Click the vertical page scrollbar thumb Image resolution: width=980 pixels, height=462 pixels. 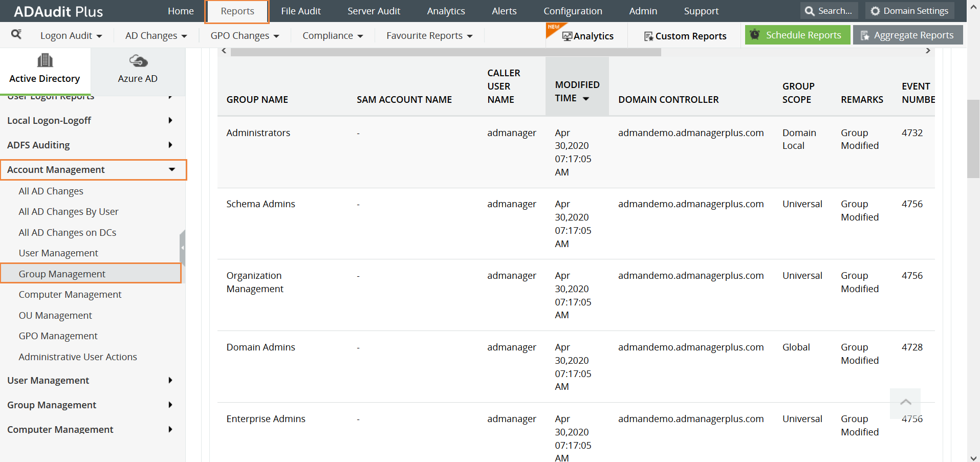click(973, 139)
